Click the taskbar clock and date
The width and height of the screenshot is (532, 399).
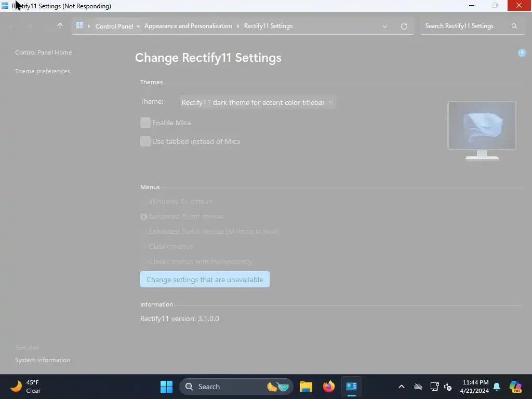point(474,387)
